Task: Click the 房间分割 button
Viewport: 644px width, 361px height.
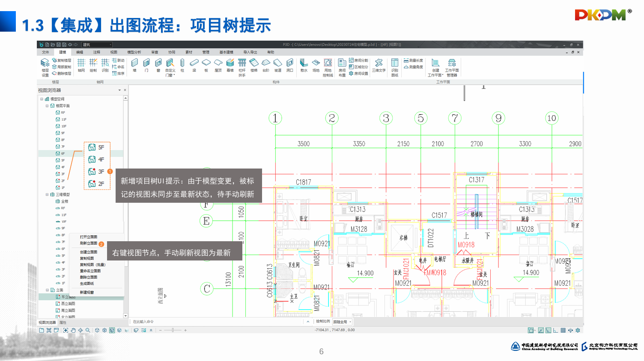Action: pyautogui.click(x=358, y=60)
